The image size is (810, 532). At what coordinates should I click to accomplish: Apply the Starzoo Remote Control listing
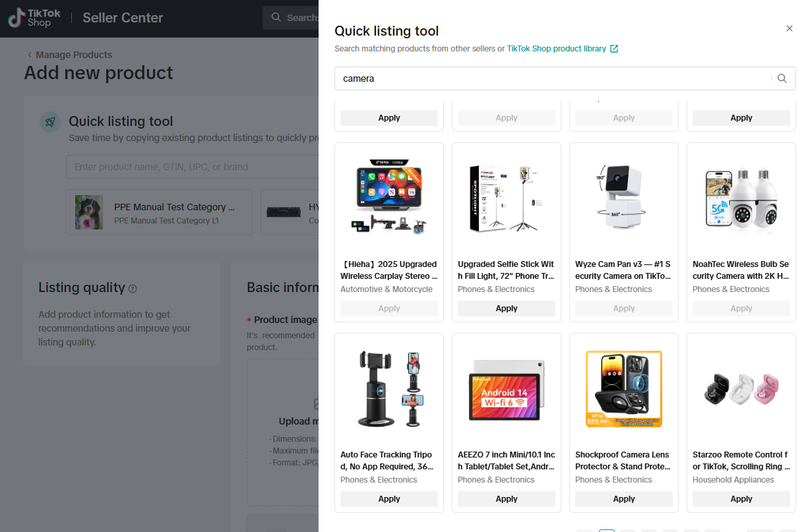coord(741,499)
